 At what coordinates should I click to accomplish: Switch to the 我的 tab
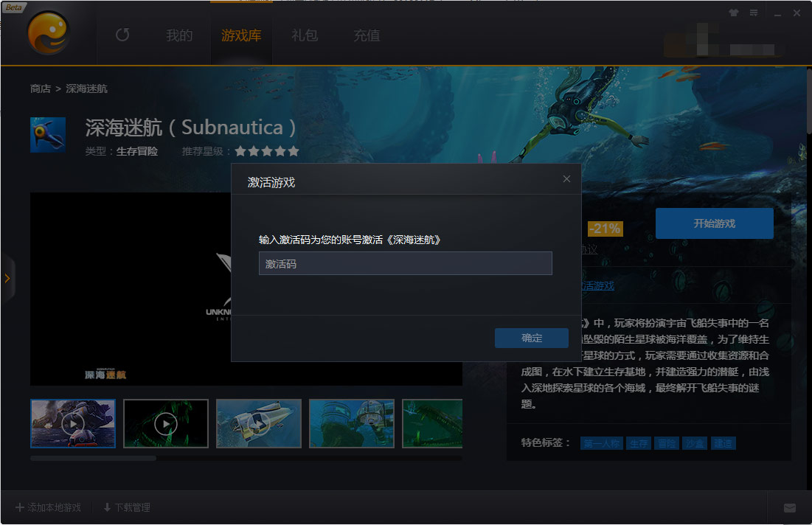179,35
